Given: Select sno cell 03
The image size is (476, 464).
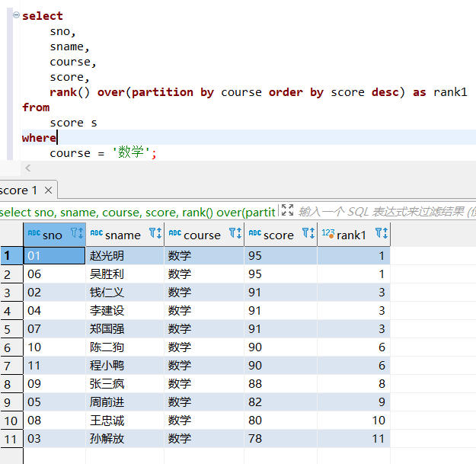Looking at the screenshot, I should coord(55,439).
